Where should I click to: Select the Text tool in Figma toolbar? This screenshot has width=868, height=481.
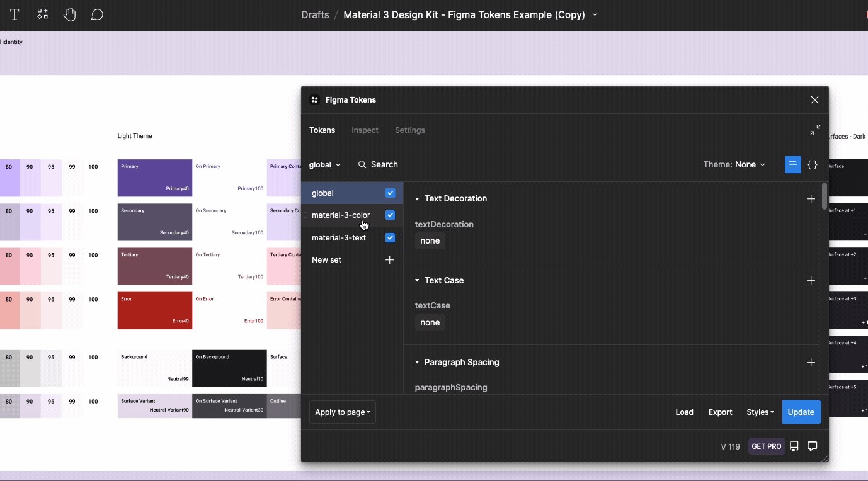click(x=14, y=14)
